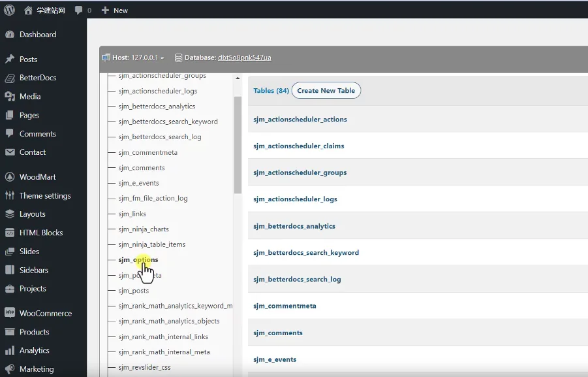Screen dimensions: 588x377
Task: Open the WordPress logo menu
Action: tap(9, 10)
